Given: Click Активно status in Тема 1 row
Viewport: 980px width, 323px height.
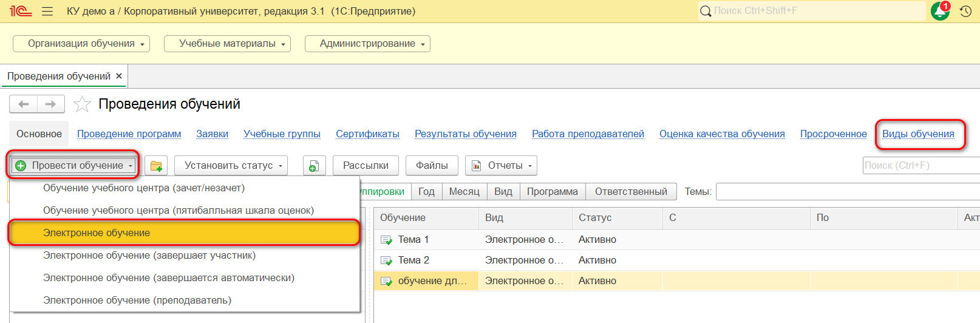Looking at the screenshot, I should (597, 240).
